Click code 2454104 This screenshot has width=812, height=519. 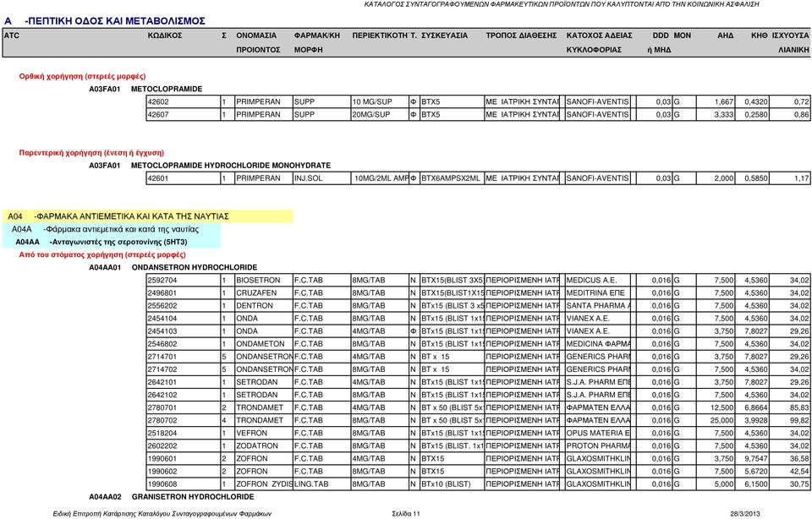(x=162, y=318)
